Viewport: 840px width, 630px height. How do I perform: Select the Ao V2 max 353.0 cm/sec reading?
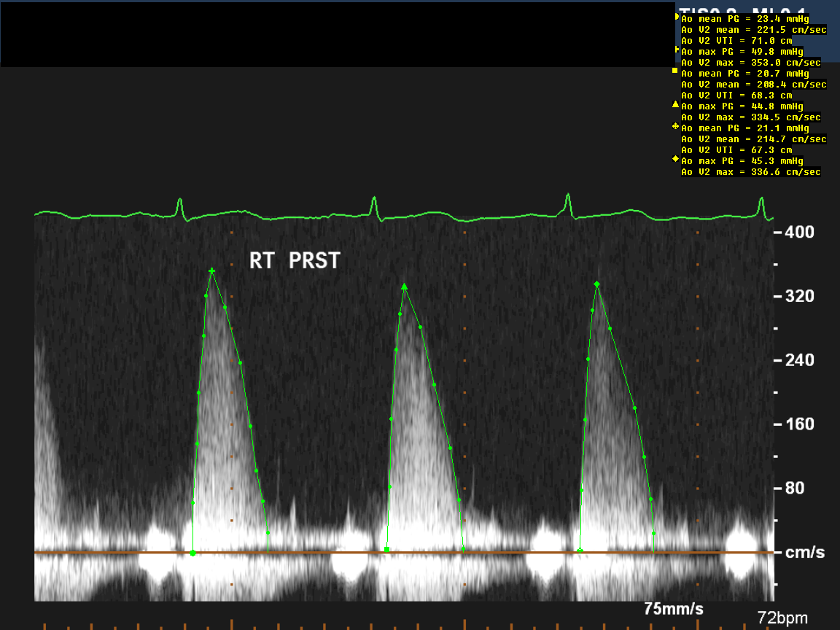[x=750, y=63]
